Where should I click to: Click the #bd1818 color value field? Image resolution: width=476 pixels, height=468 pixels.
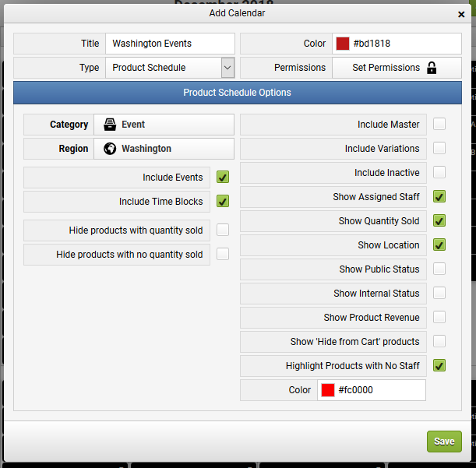397,44
